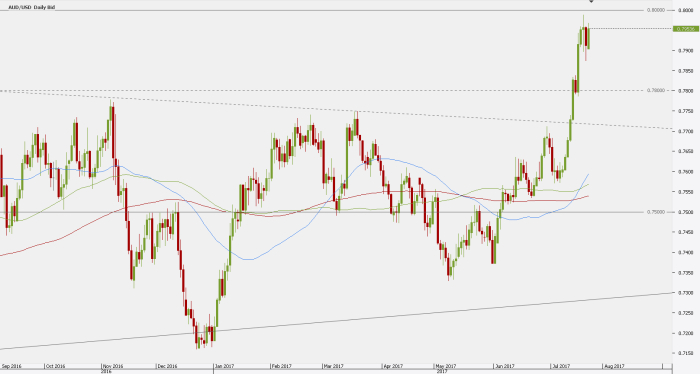700x374 pixels.
Task: Click the 0.7300 price axis tick
Action: click(x=685, y=293)
